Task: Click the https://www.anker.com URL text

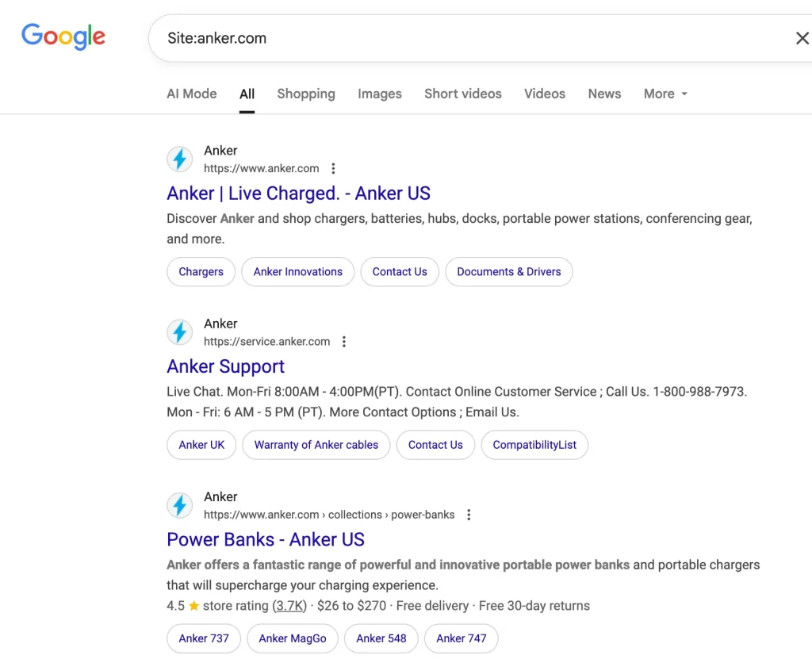Action: point(262,168)
